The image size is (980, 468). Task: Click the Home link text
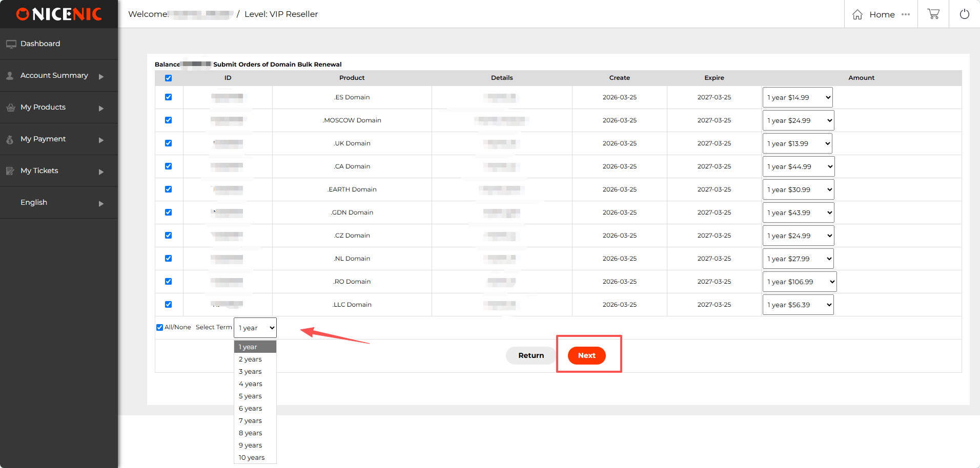coord(882,15)
